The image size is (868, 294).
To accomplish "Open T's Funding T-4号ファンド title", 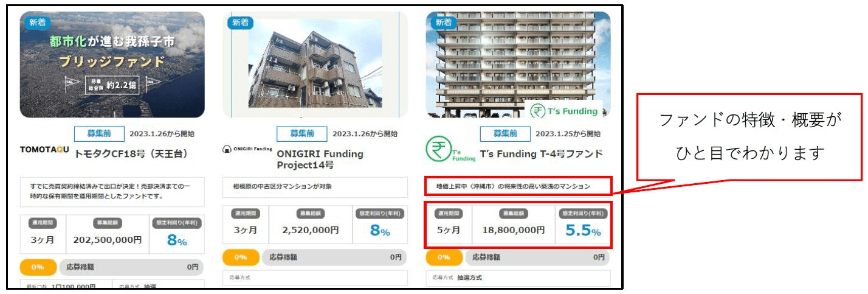I will click(541, 153).
